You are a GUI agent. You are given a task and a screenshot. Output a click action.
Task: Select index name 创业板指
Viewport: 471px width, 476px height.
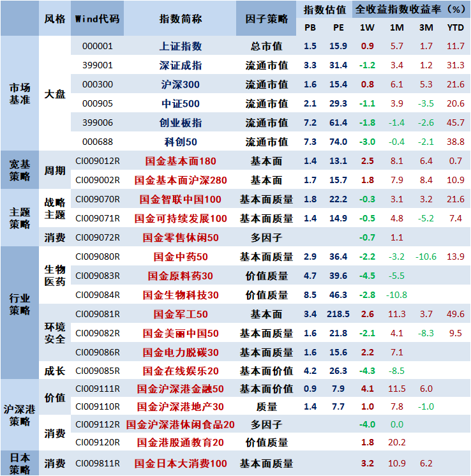pyautogui.click(x=181, y=123)
